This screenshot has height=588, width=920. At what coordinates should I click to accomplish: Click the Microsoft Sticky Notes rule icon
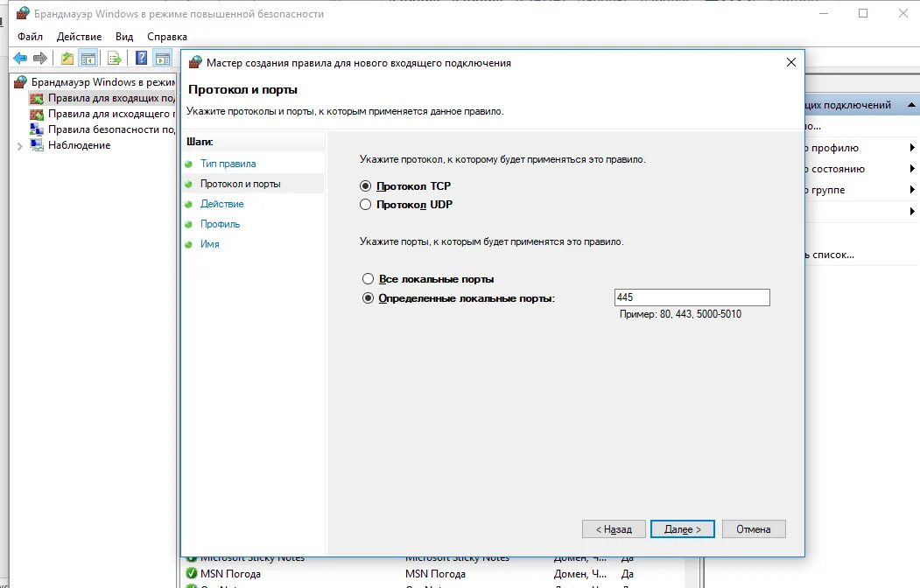pos(194,557)
